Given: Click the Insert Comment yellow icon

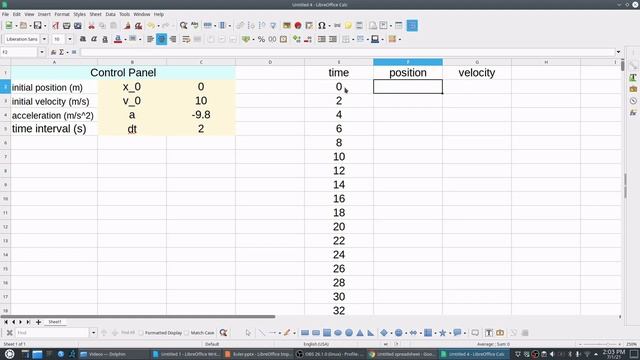Looking at the screenshot, I should coord(348,26).
